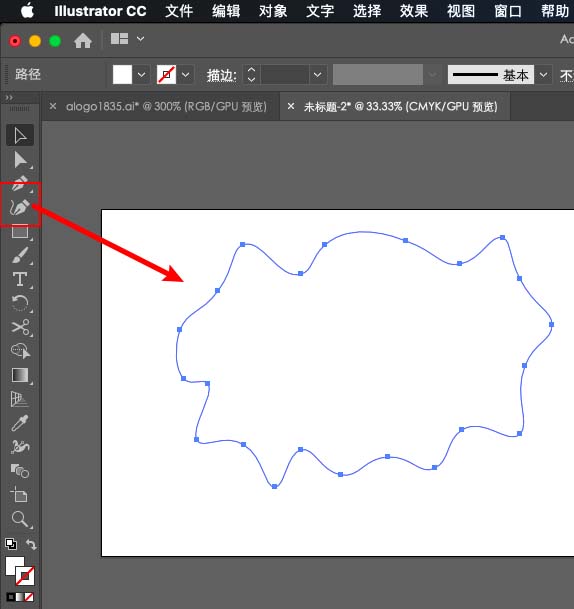
Task: Expand the toolbar with double chevron
Action: click(9, 97)
